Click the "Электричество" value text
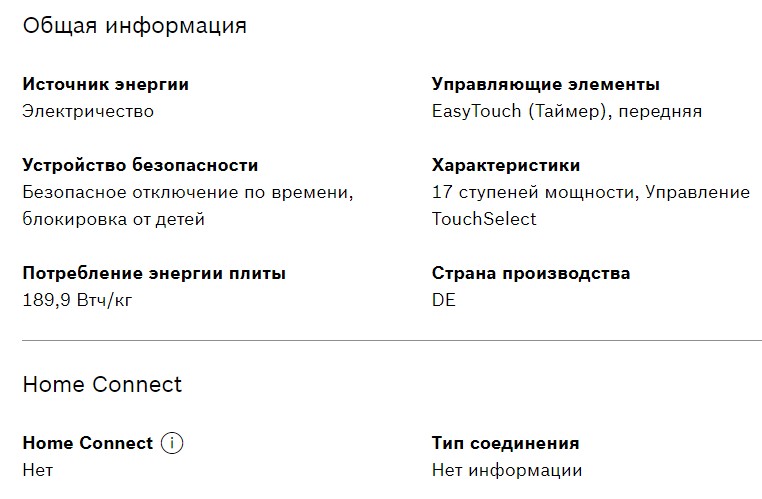The width and height of the screenshot is (762, 499). click(88, 111)
